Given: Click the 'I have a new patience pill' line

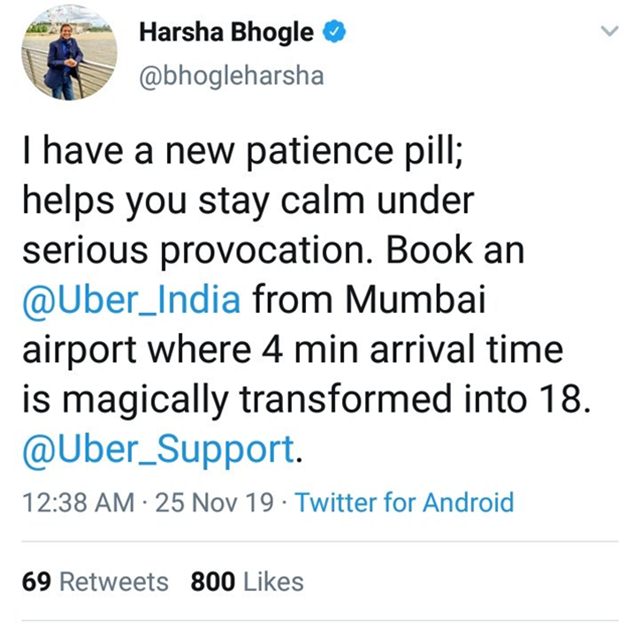Looking at the screenshot, I should coord(243,151).
